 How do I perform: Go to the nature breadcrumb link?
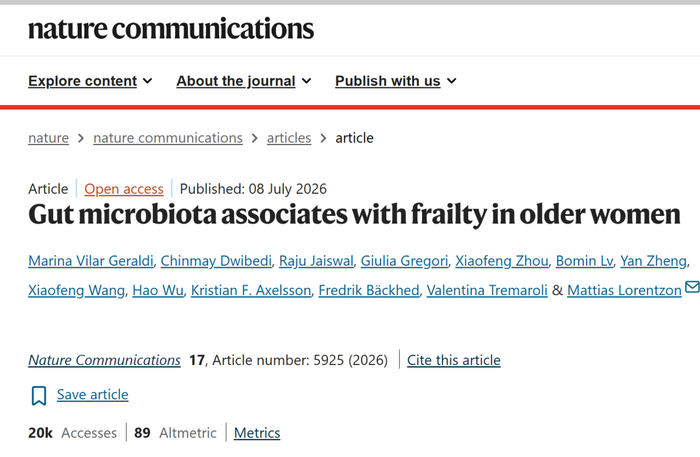(x=48, y=138)
